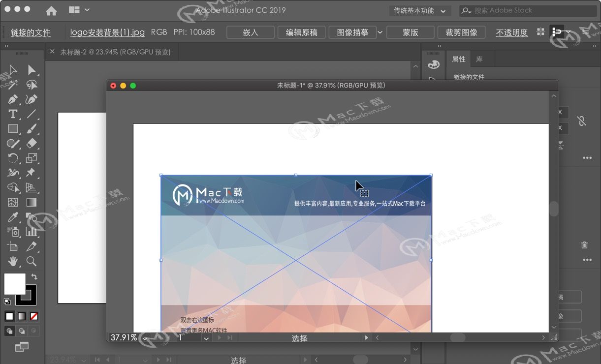This screenshot has height=364, width=601.
Task: Select the Eyedropper tool
Action: coord(13,217)
